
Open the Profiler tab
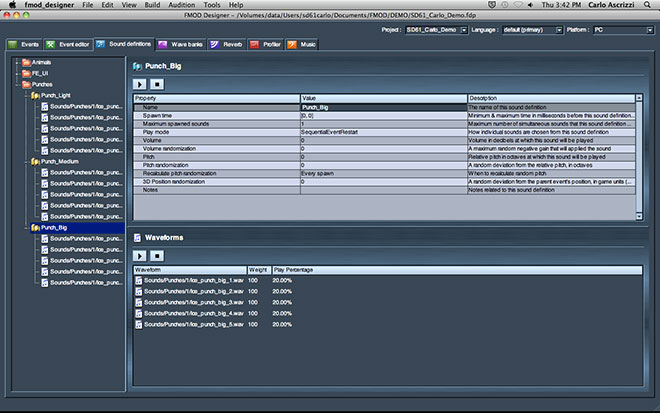point(266,45)
